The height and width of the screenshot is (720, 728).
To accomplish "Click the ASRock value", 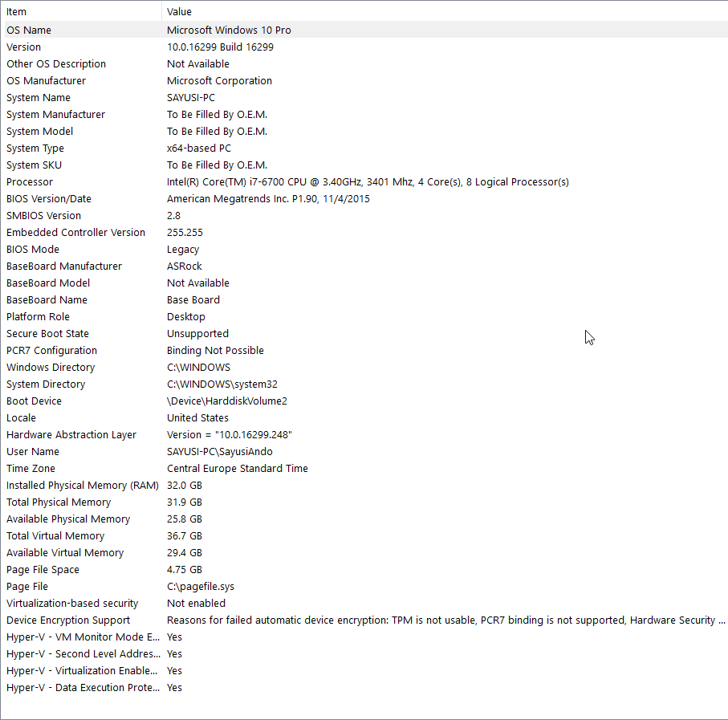I will coord(185,266).
